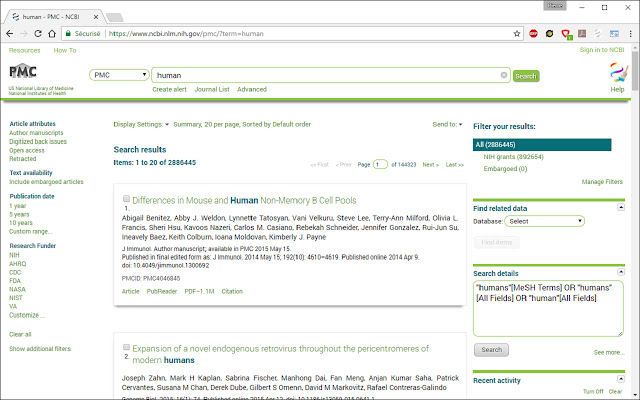
Task: Click Sign in to NCBI
Action: (602, 50)
